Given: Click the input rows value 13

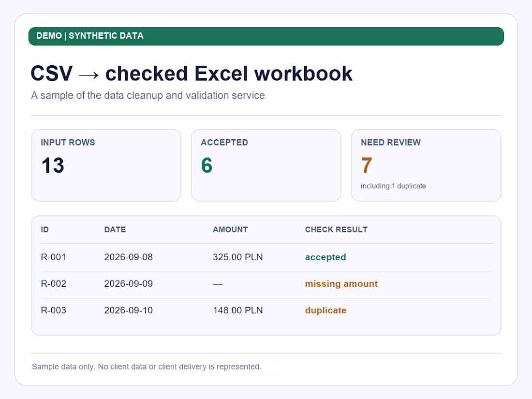Looking at the screenshot, I should click(53, 165).
